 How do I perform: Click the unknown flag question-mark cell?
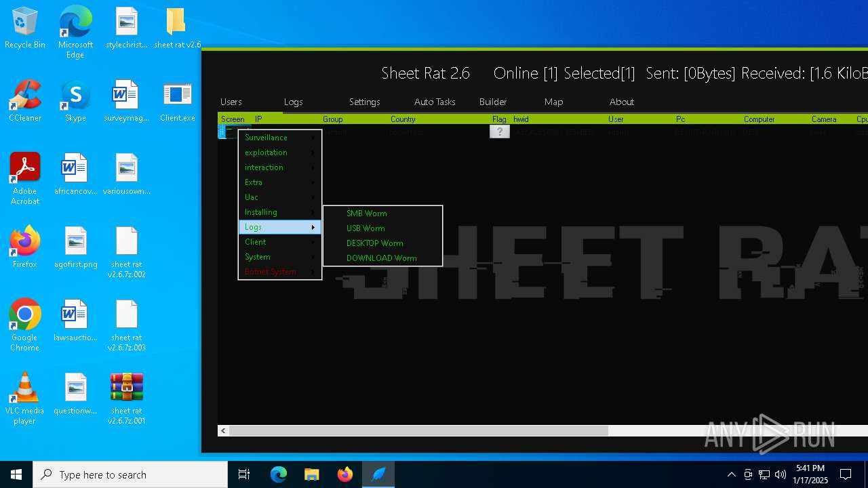point(500,132)
